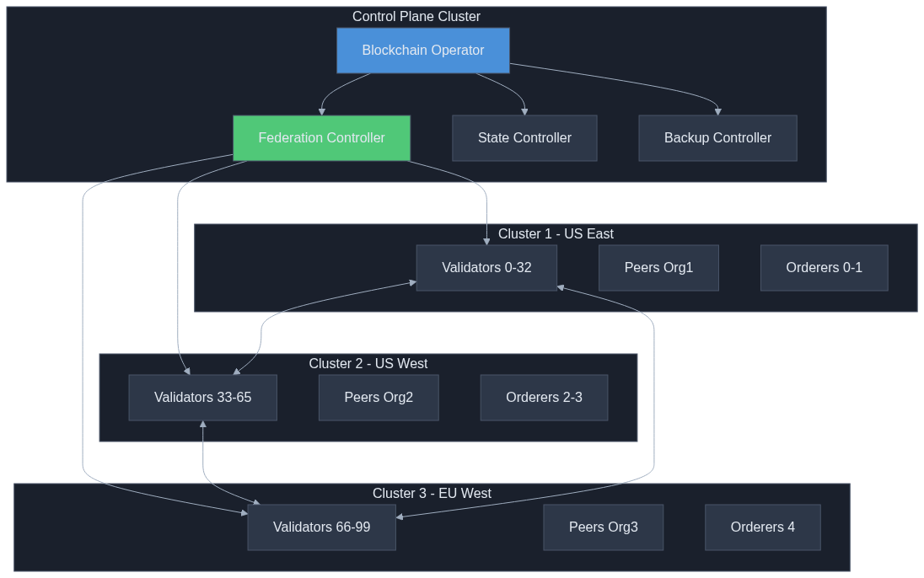
Task: Select the Cluster 3 - EU West label
Action: tap(432, 494)
